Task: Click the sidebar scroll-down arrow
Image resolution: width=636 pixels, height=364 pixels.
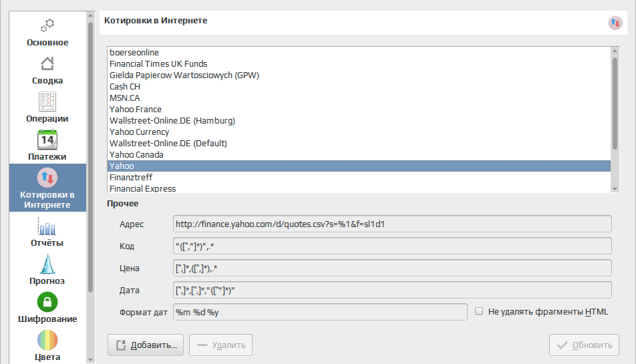Action: [90, 359]
